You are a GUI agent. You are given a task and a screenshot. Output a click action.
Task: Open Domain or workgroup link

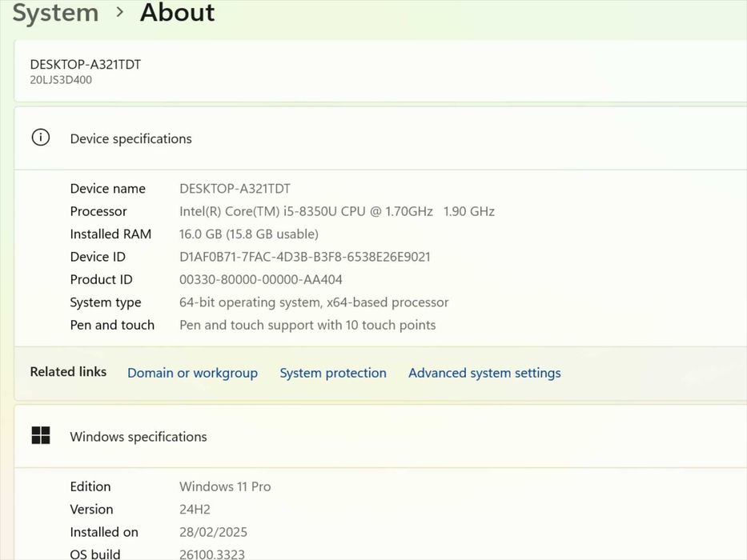tap(192, 373)
